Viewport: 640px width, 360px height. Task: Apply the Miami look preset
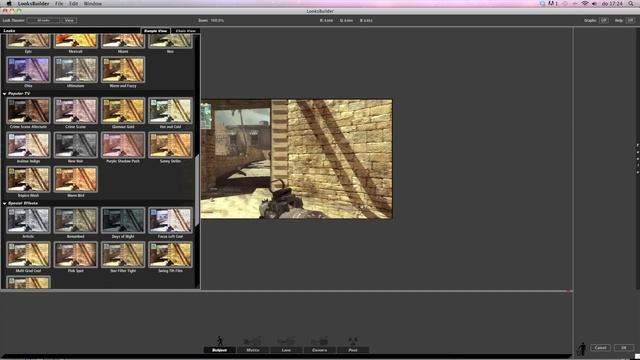[x=123, y=41]
